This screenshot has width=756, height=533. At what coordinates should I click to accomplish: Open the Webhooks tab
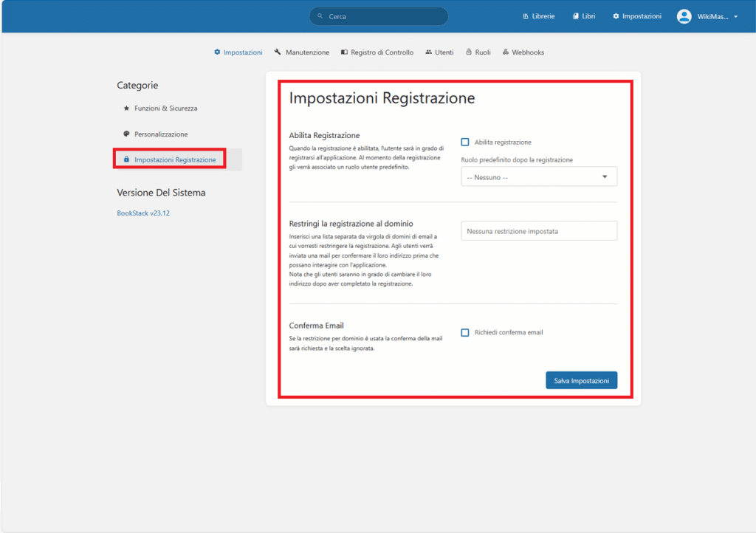[x=523, y=52]
